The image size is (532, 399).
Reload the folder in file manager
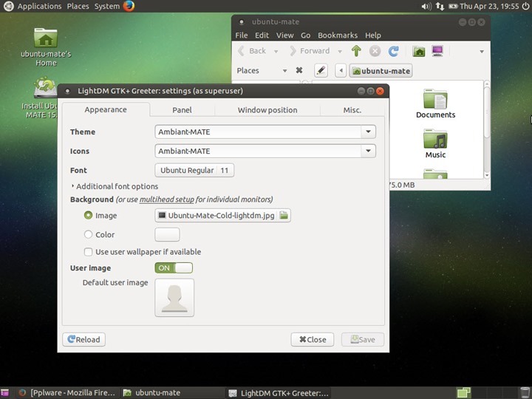394,51
